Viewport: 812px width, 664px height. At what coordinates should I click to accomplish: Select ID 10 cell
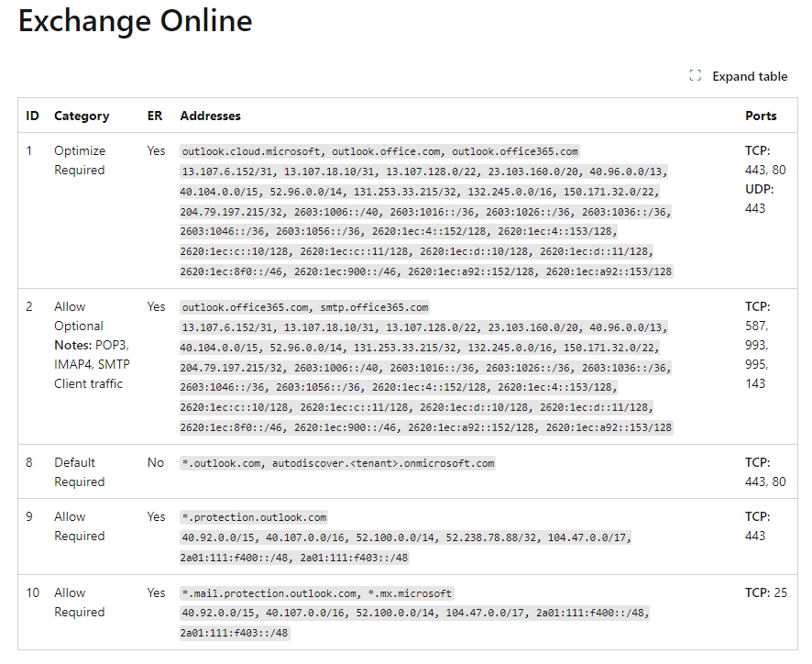coord(33,592)
